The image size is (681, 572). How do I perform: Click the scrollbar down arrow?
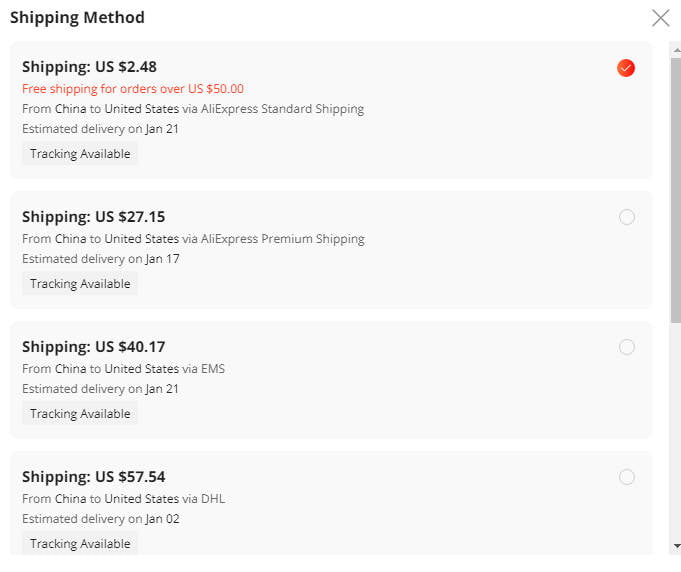[x=676, y=546]
